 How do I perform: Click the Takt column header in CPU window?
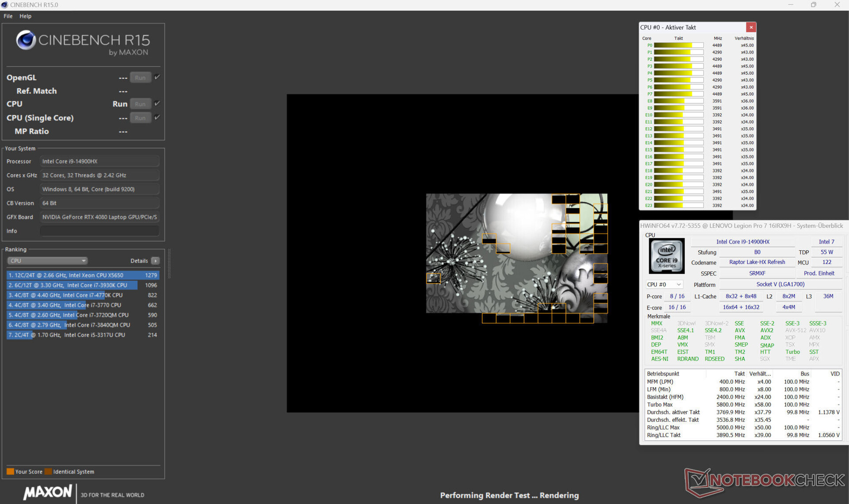point(678,38)
